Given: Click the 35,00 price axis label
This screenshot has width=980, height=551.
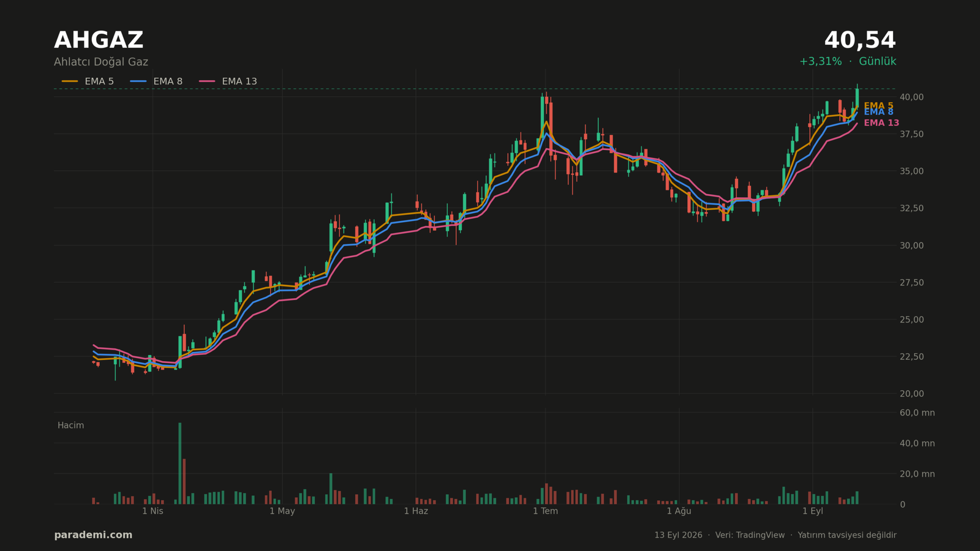Looking at the screenshot, I should point(911,171).
